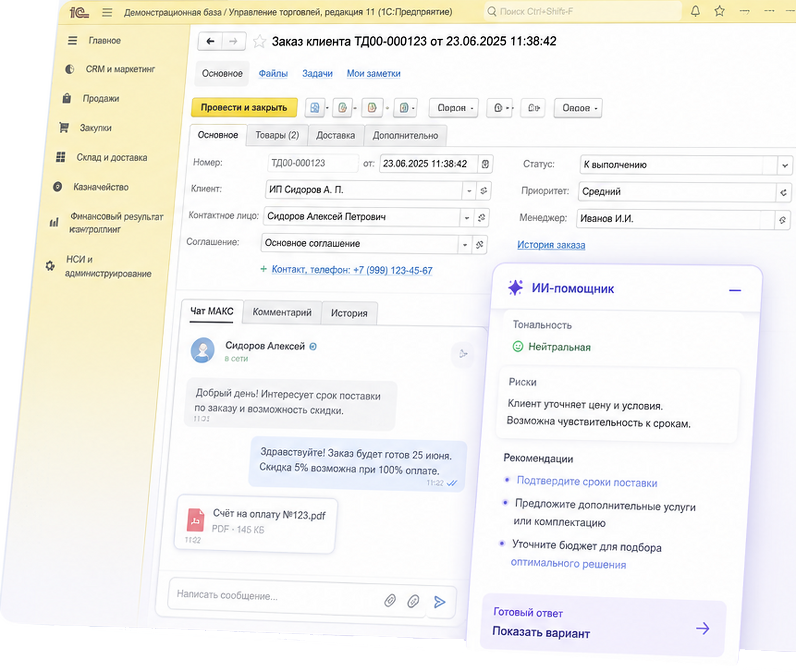
Task: Click the Провести и закрыть button
Action: tap(244, 107)
